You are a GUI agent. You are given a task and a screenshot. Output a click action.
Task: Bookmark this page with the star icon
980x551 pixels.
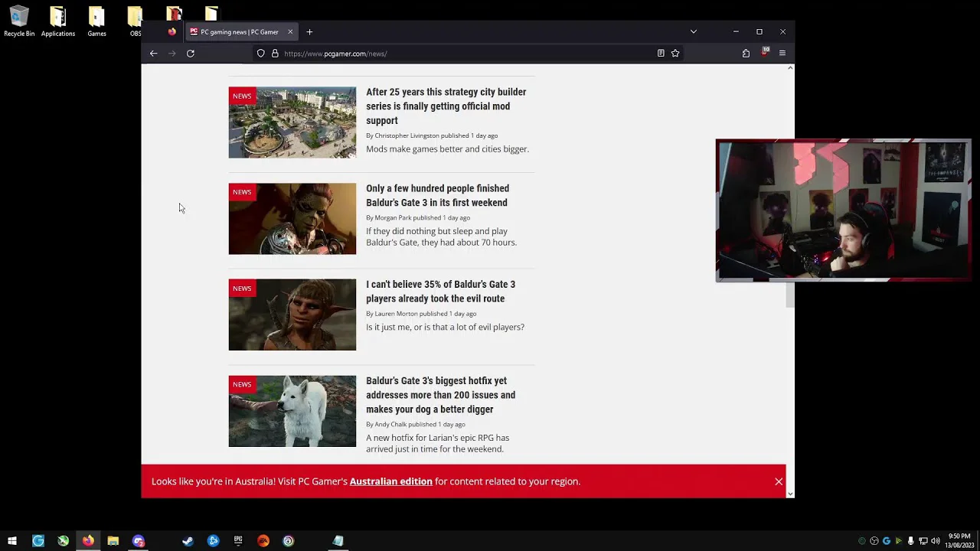click(x=675, y=54)
